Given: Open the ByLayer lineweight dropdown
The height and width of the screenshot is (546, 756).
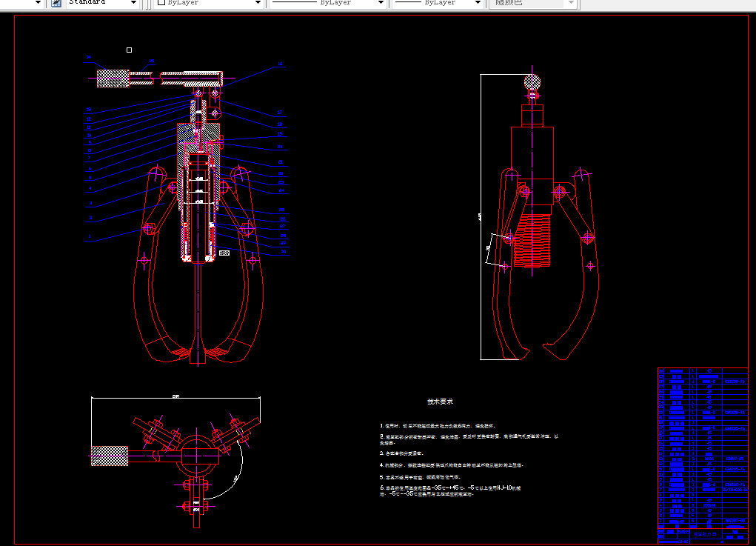Looking at the screenshot, I should (x=478, y=3).
